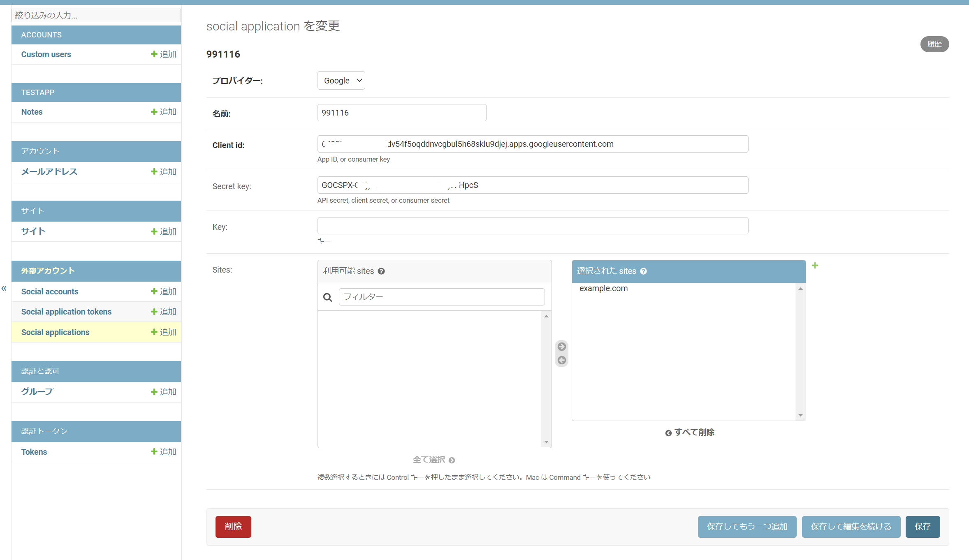Click the green plus beside 選択された sites

[x=815, y=266]
